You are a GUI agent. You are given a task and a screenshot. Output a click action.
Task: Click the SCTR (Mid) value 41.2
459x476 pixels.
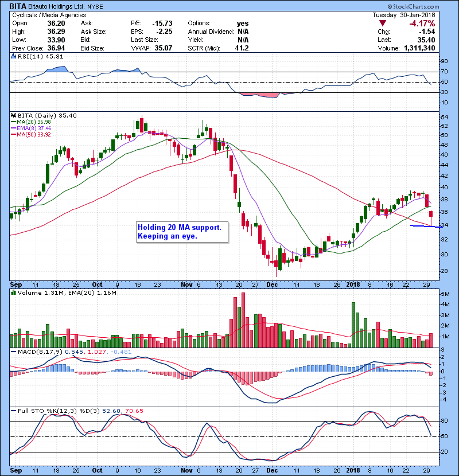coord(242,48)
